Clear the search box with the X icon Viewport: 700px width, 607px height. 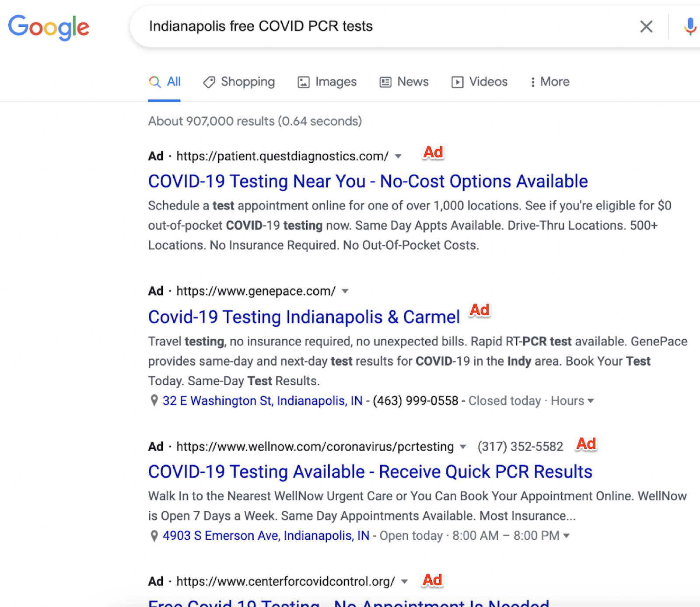(646, 26)
